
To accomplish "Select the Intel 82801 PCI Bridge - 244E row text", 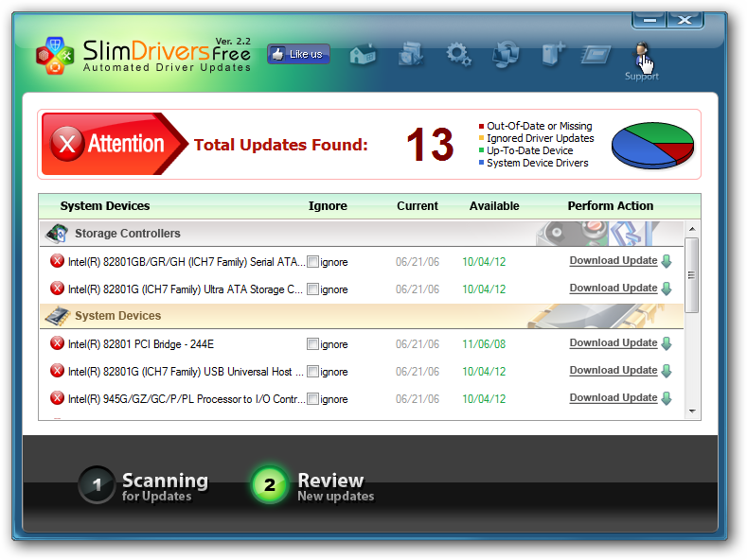I will (x=141, y=343).
